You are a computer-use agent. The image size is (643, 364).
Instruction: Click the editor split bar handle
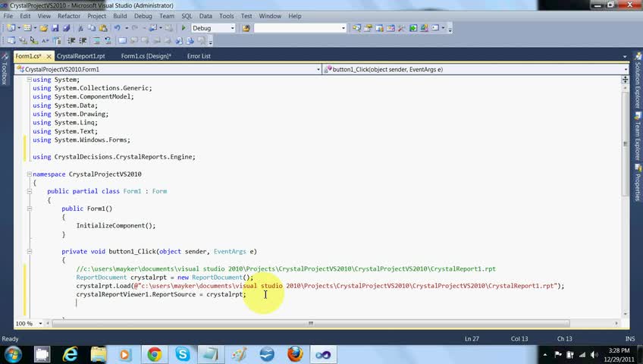pyautogui.click(x=625, y=79)
